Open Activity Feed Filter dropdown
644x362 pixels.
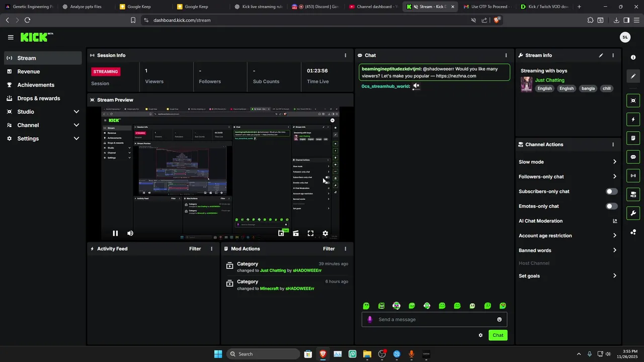pyautogui.click(x=195, y=249)
